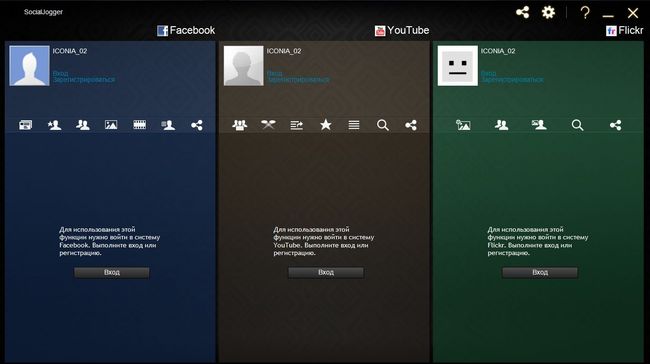Image resolution: width=650 pixels, height=364 pixels.
Task: Open settings with the gear icon
Action: pos(548,12)
